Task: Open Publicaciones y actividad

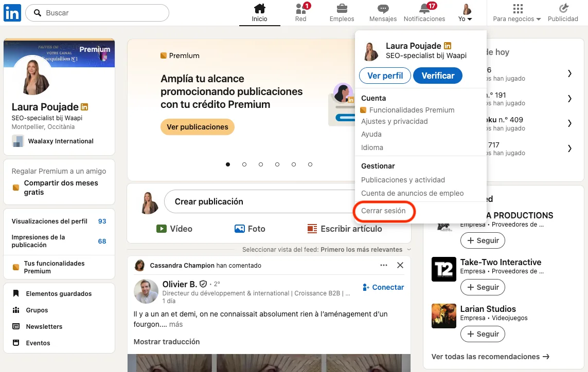Action: point(403,180)
